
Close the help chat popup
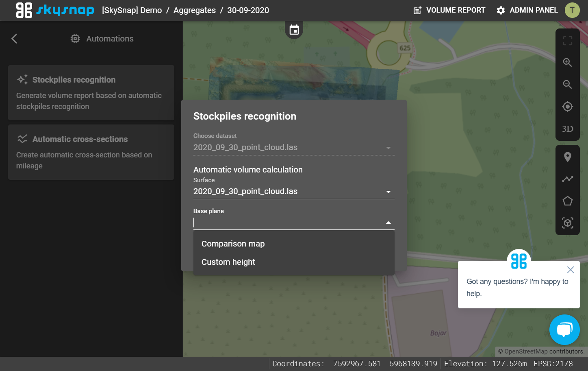point(571,270)
